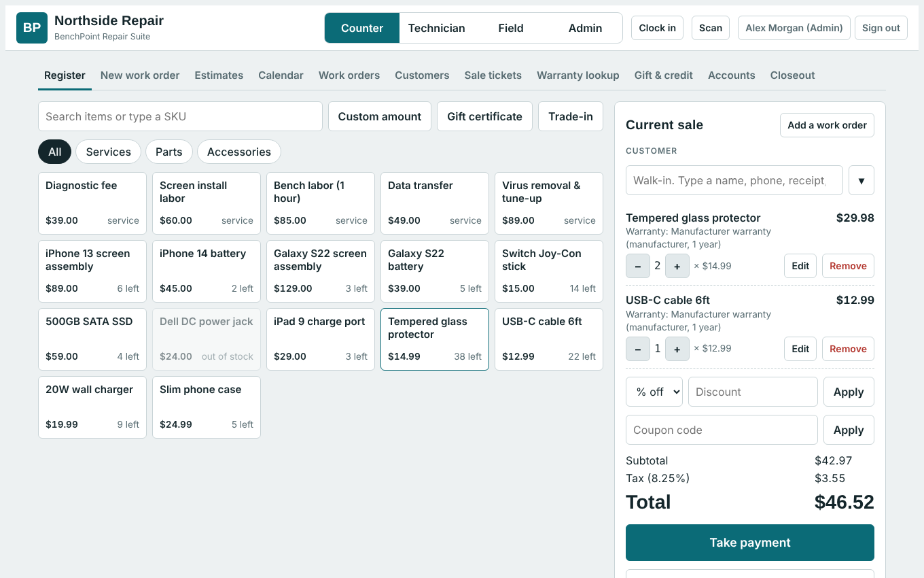This screenshot has width=924, height=578.
Task: Open the Sale tickets tab
Action: coord(493,75)
